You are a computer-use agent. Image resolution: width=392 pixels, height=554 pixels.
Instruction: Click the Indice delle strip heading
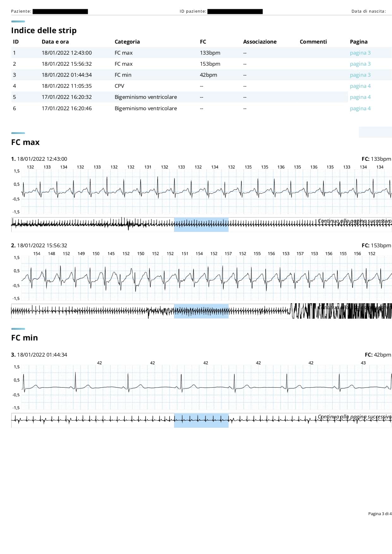[44, 30]
